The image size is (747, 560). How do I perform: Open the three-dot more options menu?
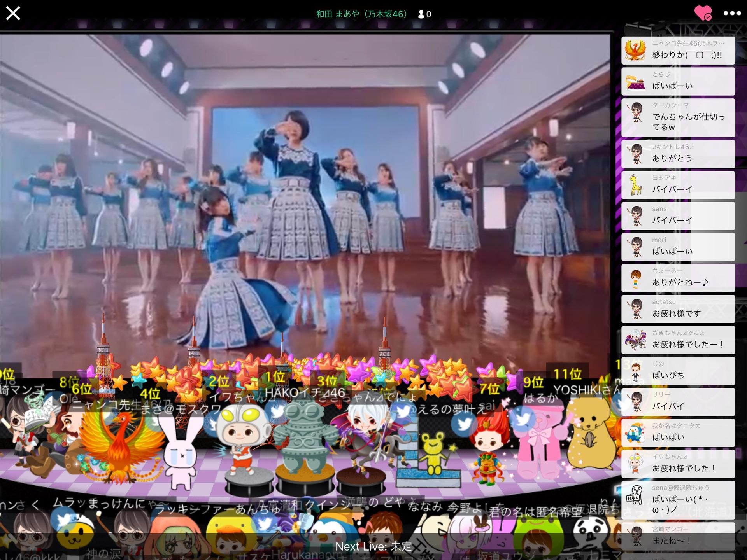pos(732,13)
